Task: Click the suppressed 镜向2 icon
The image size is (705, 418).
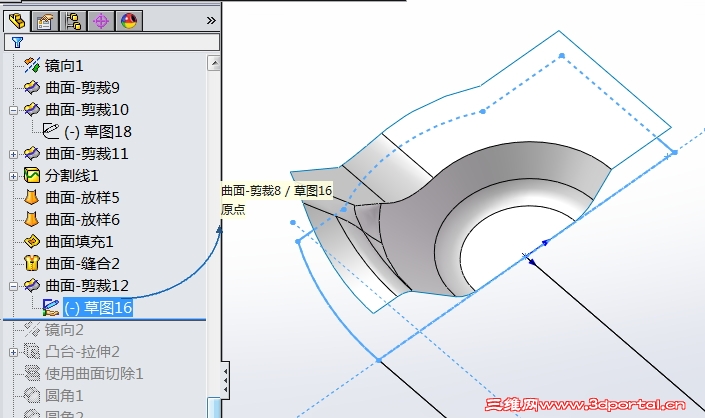Action: pyautogui.click(x=32, y=329)
